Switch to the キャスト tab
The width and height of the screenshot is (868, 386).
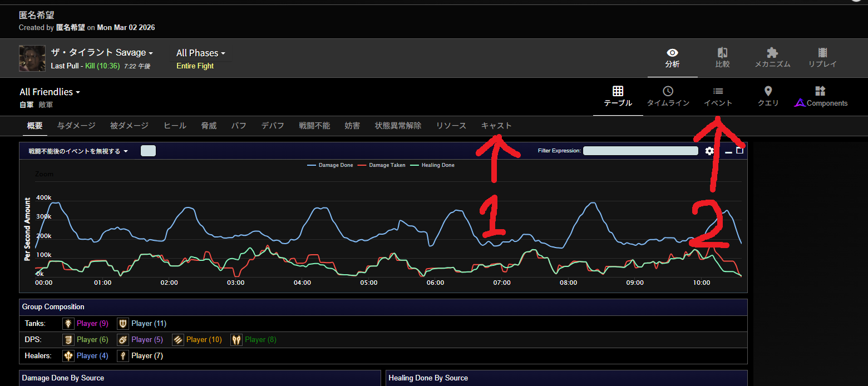(x=496, y=126)
